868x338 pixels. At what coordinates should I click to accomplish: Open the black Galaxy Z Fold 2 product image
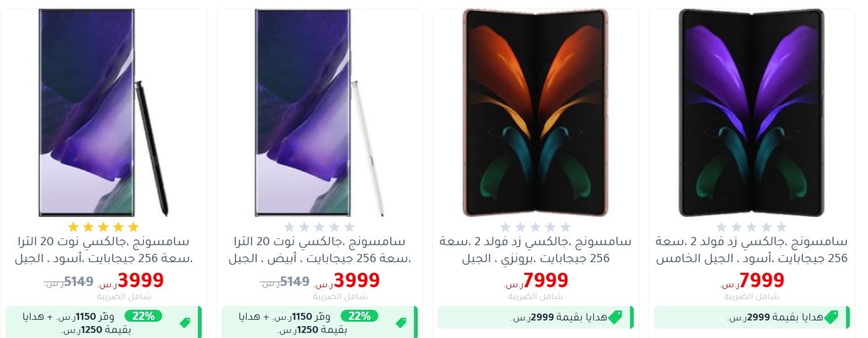[752, 113]
